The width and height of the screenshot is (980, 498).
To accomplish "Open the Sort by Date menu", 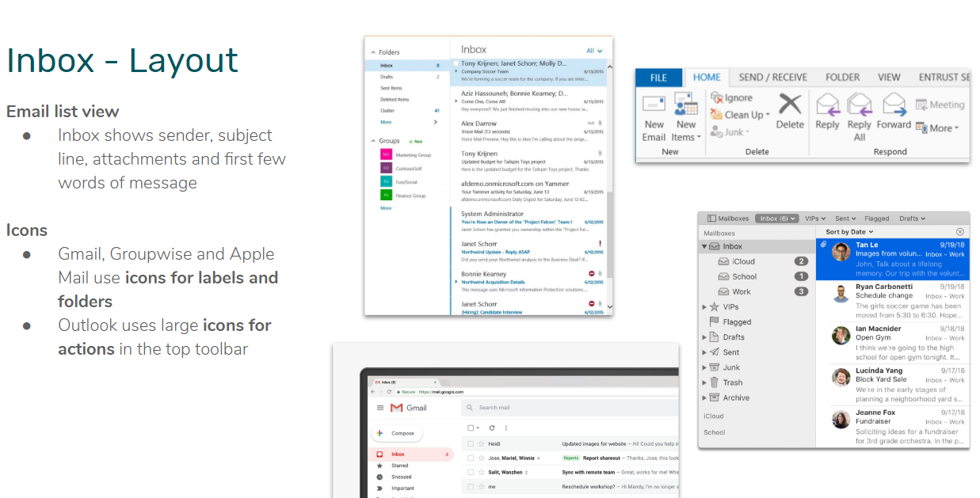I will click(849, 232).
